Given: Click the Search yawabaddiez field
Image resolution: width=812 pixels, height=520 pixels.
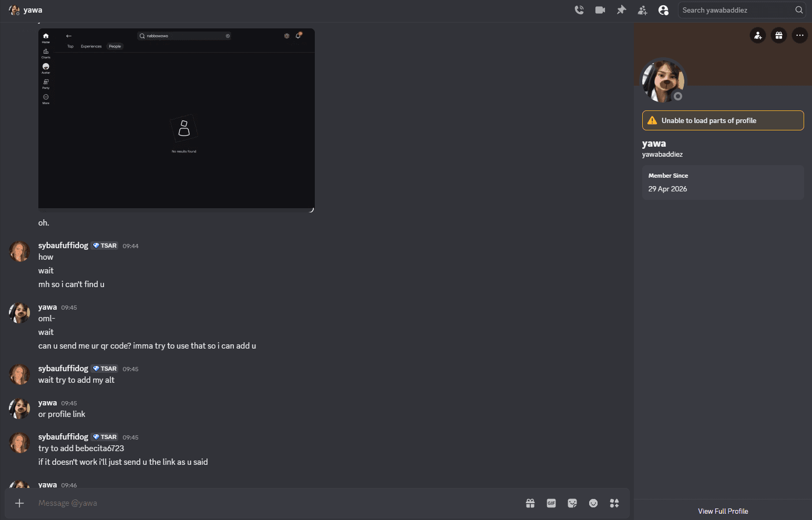Looking at the screenshot, I should point(742,10).
